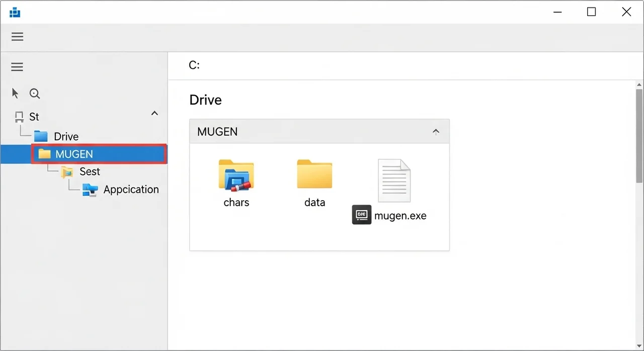Click the St root label
Screen dimensions: 644x351
point(34,117)
